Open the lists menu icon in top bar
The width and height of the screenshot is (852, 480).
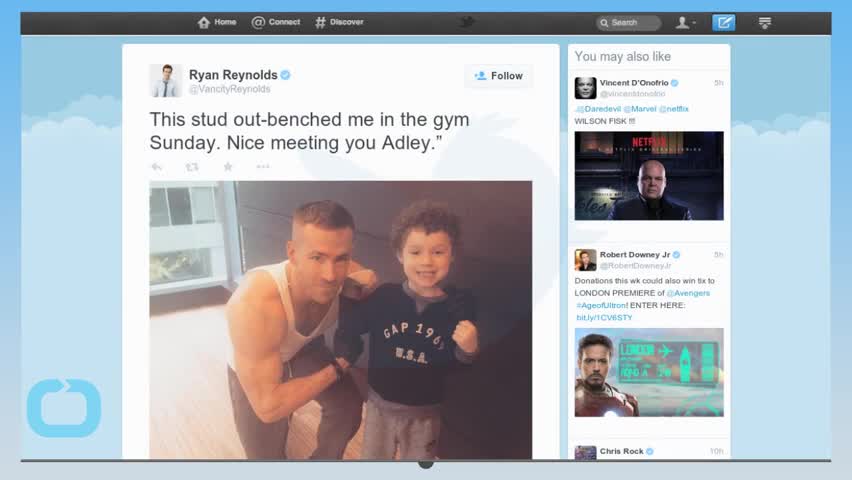point(765,22)
